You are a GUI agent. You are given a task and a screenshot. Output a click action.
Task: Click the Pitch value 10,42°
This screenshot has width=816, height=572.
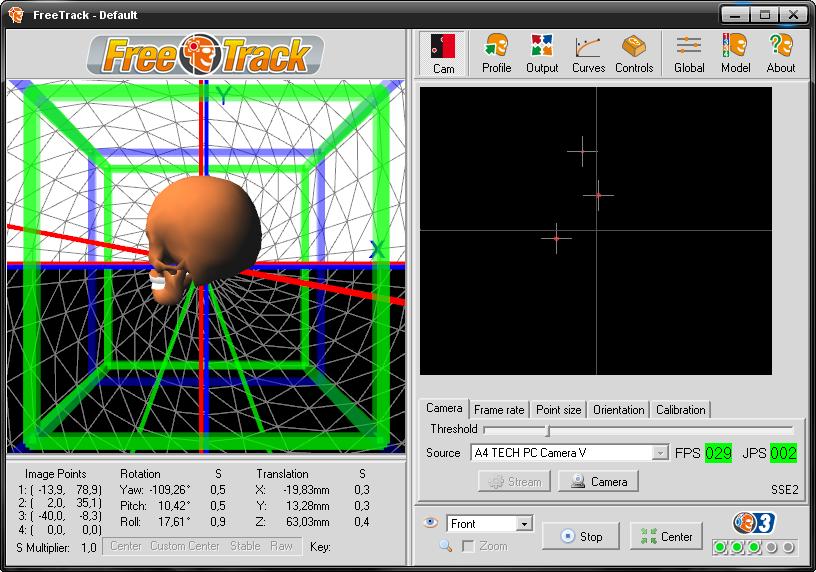pyautogui.click(x=174, y=506)
